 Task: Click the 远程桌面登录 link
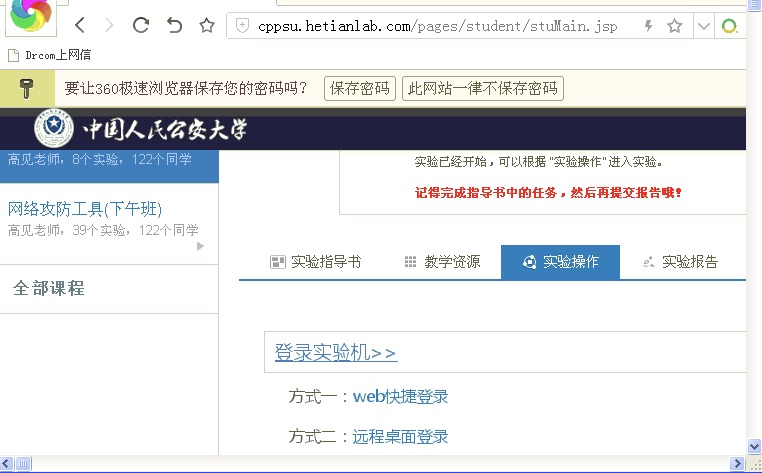400,437
